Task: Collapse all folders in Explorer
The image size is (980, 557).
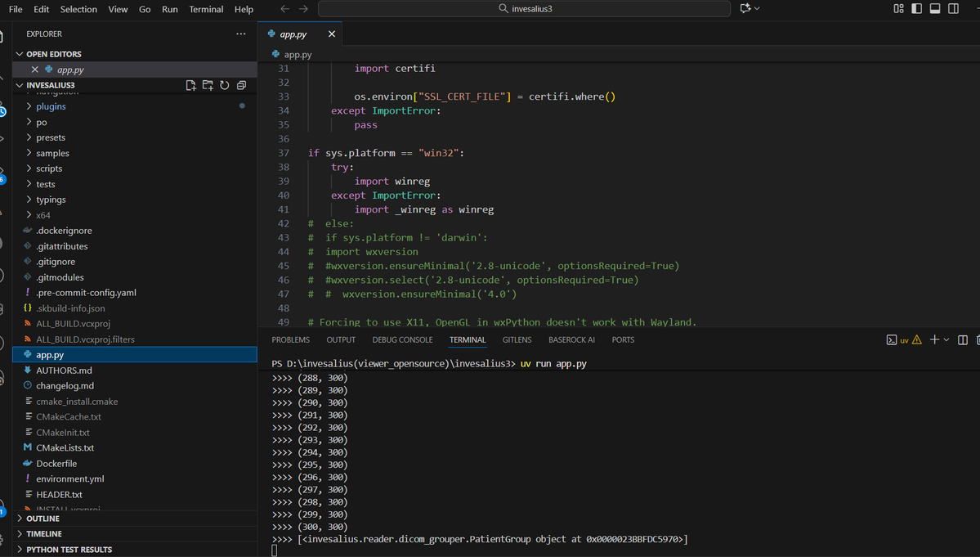Action: click(x=241, y=85)
